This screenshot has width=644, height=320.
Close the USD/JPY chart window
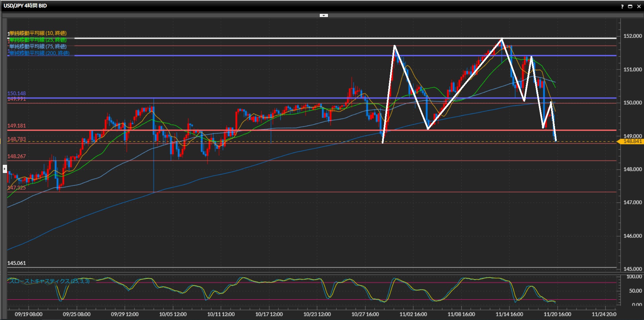(639, 6)
